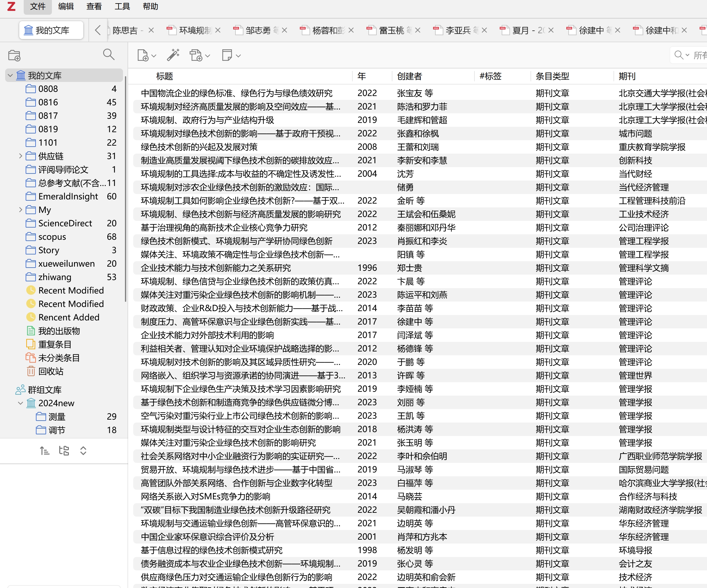Screen dimensions: 707x588
Task: Switch to the 雷玉桃 tab
Action: pos(391,30)
